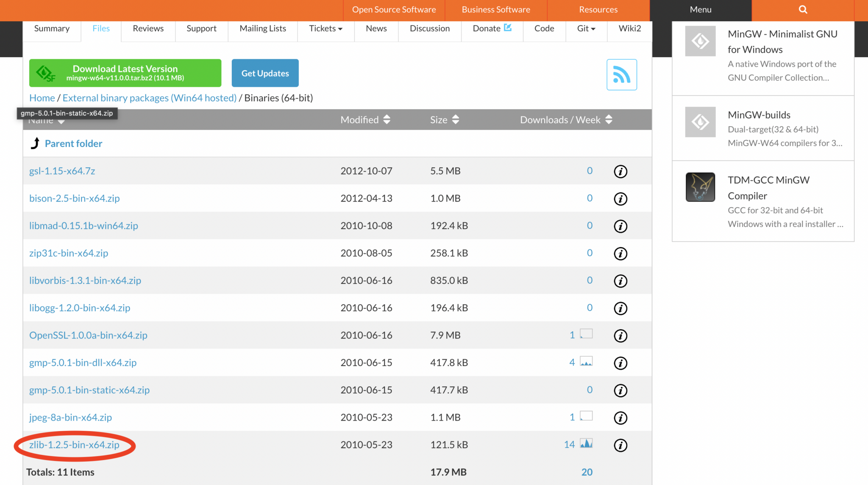Download jpeg-8a-bin-x64.zip file
868x485 pixels.
(70, 417)
